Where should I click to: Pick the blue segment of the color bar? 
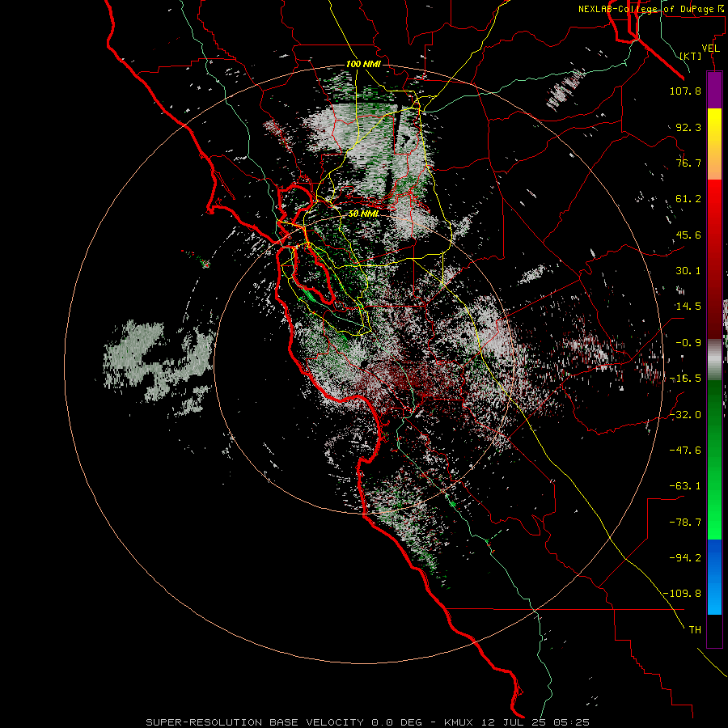tap(714, 577)
